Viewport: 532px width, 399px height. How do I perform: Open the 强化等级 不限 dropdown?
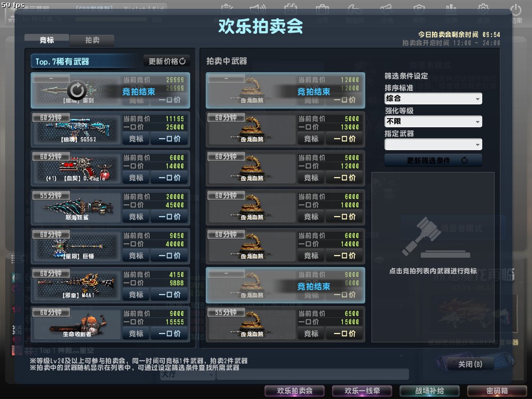click(x=433, y=122)
